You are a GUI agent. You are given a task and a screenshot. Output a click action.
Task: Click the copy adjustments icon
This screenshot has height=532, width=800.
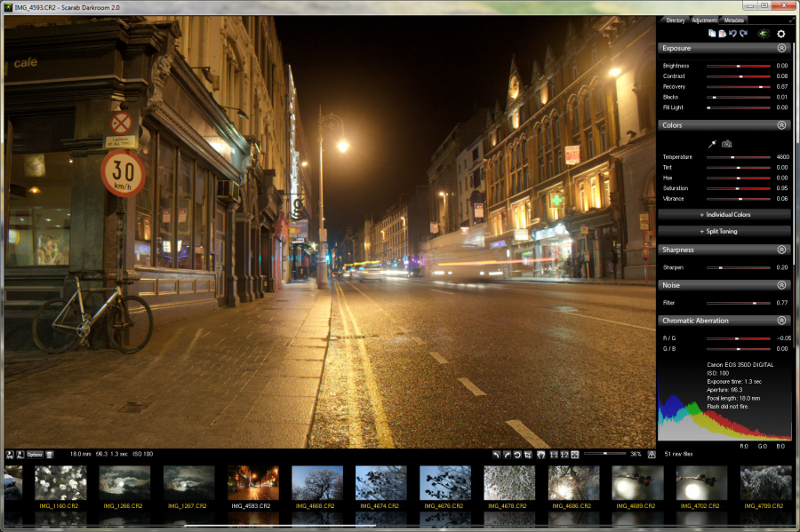click(x=712, y=34)
